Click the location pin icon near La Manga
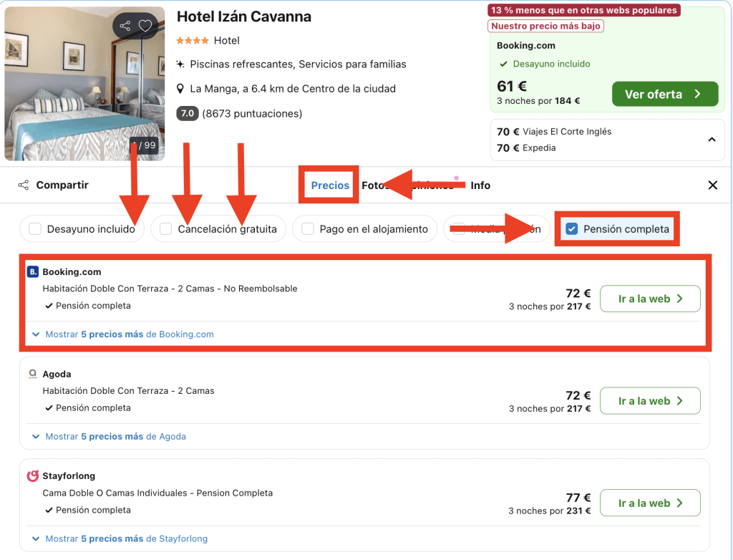Image resolution: width=733 pixels, height=560 pixels. (x=180, y=89)
